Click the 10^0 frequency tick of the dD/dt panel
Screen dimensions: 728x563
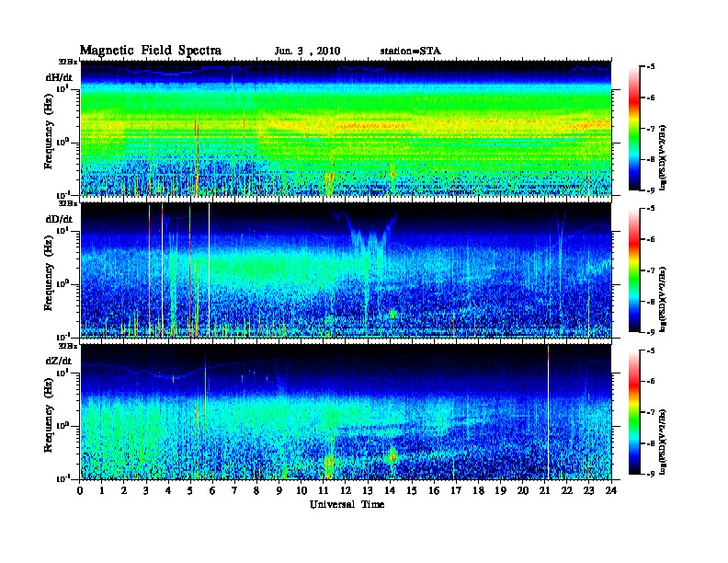[63, 283]
